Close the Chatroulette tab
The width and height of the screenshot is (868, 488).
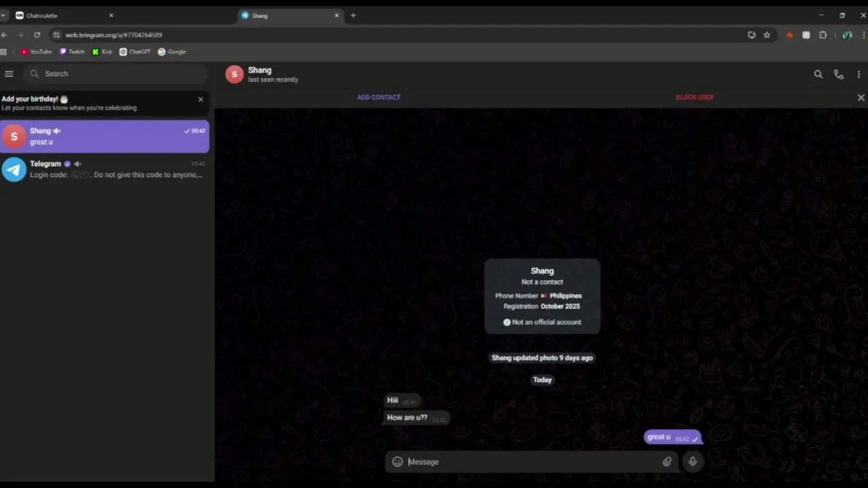pos(111,15)
